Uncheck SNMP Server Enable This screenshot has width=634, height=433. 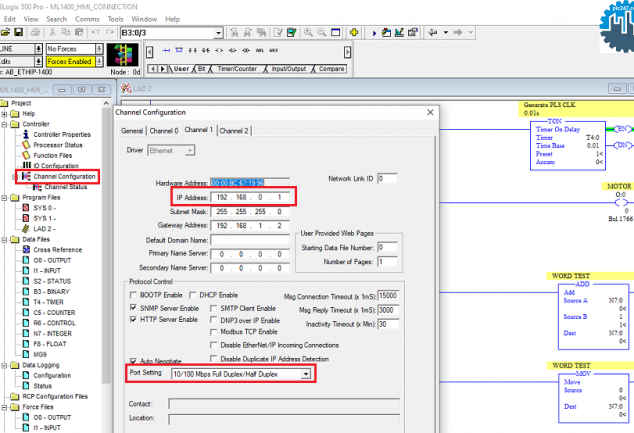133,308
